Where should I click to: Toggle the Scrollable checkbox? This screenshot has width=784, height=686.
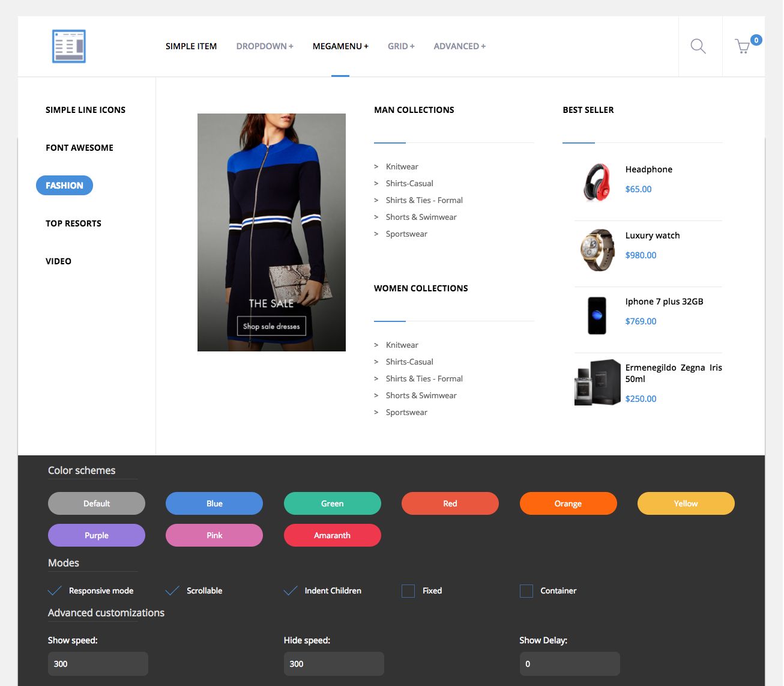click(172, 590)
